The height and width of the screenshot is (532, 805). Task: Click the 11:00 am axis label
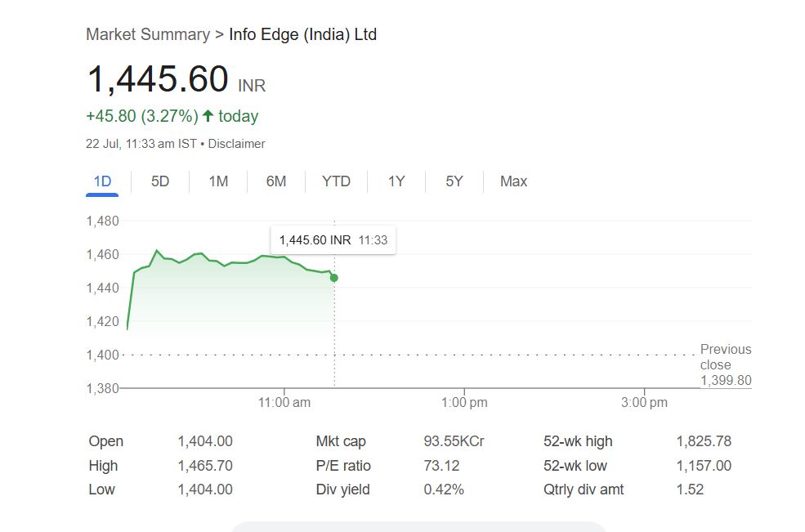point(284,402)
